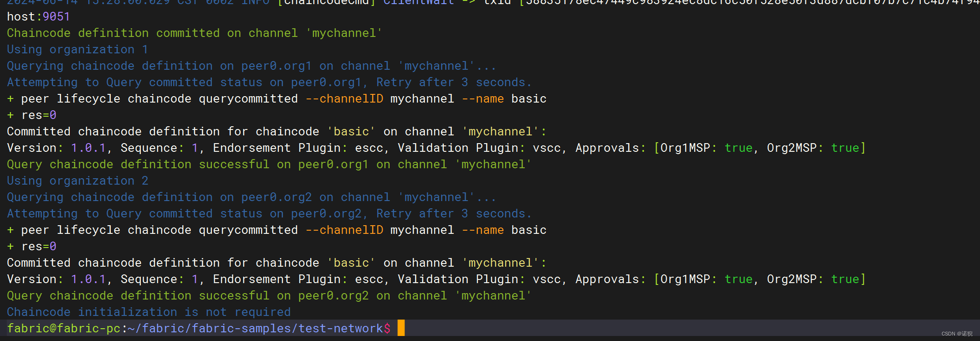Click the line 'Using organization 2'
The image size is (980, 341).
point(77,181)
